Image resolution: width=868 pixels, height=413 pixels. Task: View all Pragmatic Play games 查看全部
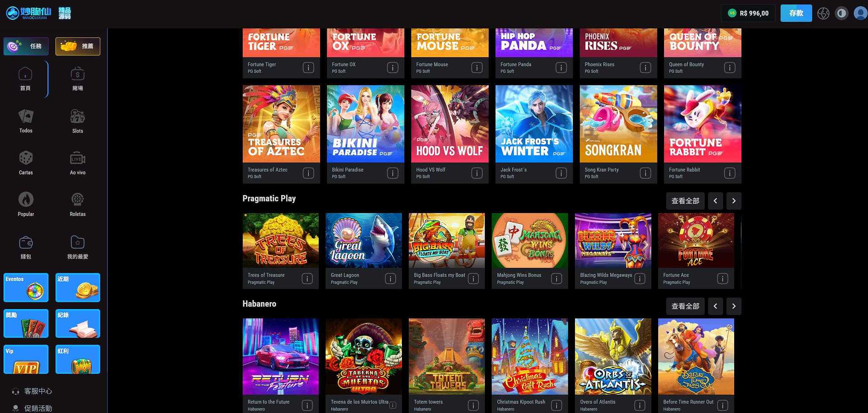pos(685,201)
